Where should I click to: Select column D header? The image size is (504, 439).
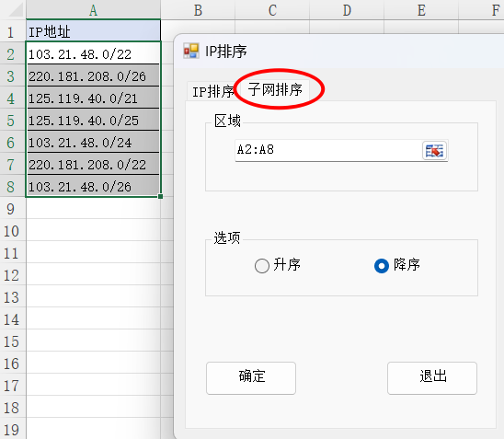[347, 9]
